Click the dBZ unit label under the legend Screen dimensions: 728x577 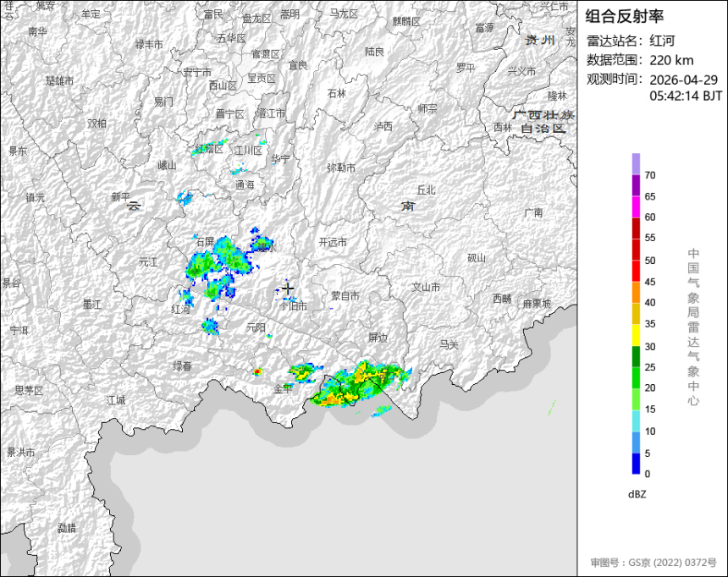pos(637,494)
